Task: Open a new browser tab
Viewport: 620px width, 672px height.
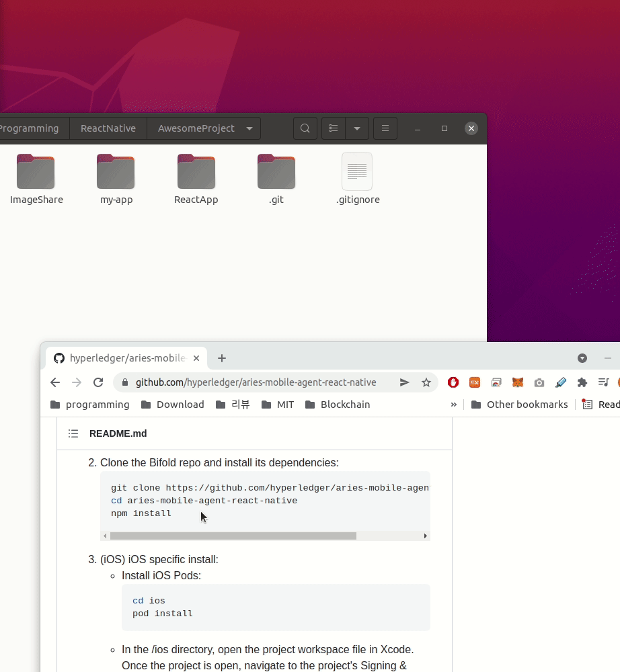Action: [x=222, y=358]
